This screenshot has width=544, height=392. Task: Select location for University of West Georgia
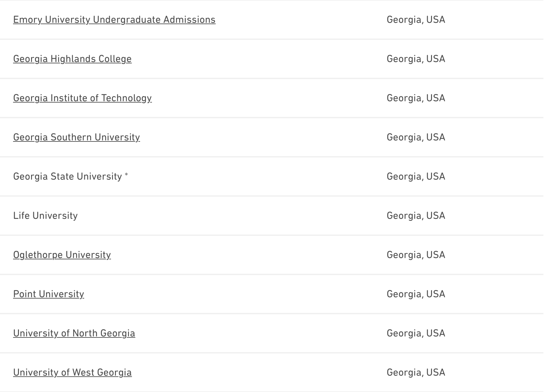(416, 372)
